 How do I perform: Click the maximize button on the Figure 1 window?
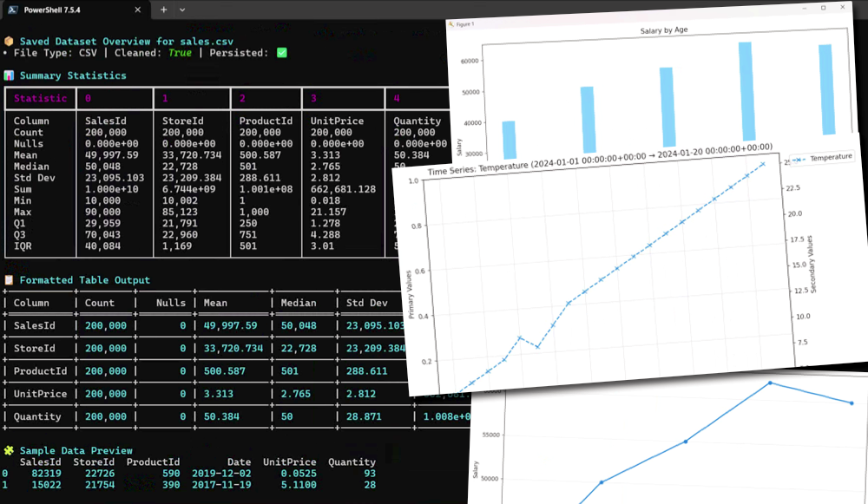pos(823,8)
